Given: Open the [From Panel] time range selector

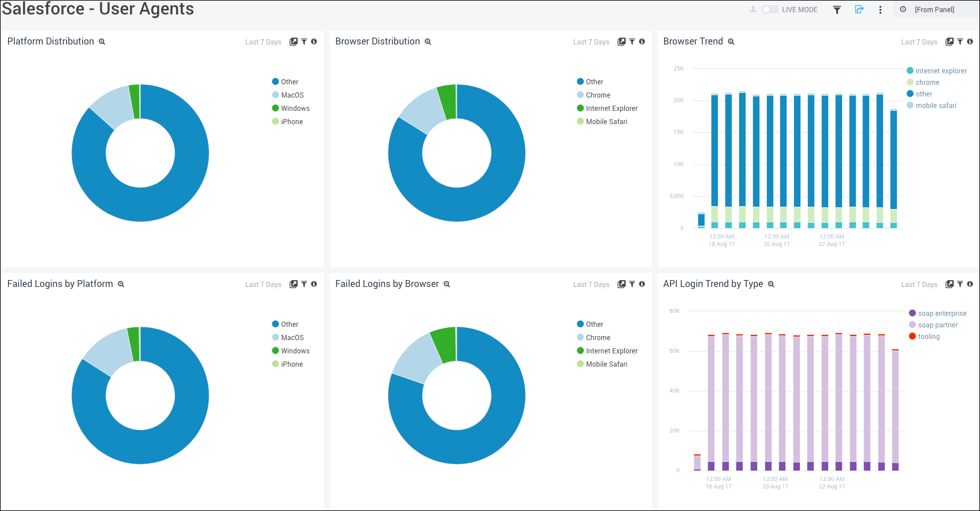Looking at the screenshot, I should [x=934, y=10].
